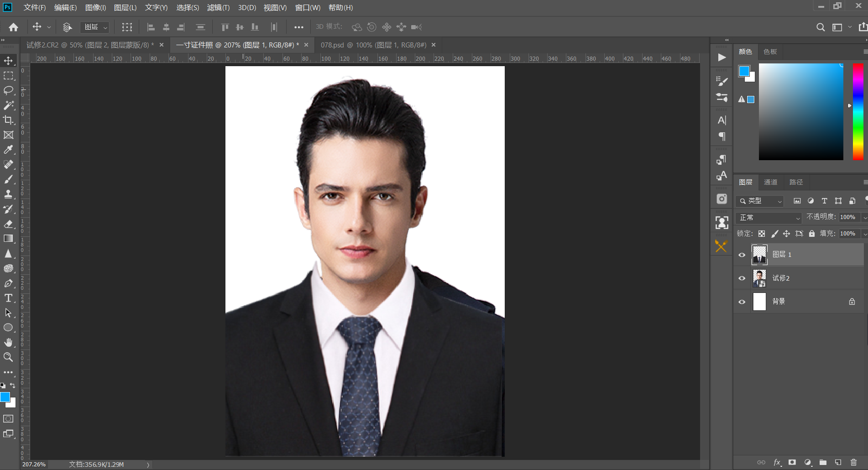The width and height of the screenshot is (868, 470).
Task: Toggle pixel layer filter
Action: (797, 201)
